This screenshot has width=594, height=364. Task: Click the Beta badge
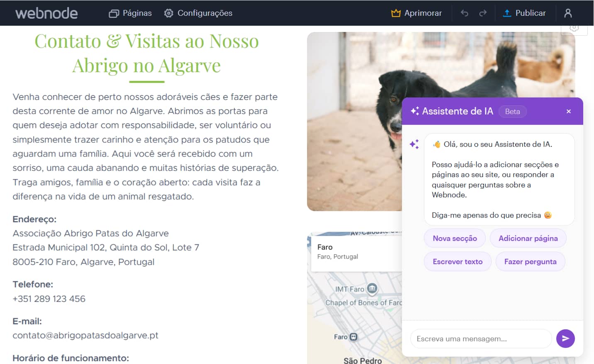[513, 112]
